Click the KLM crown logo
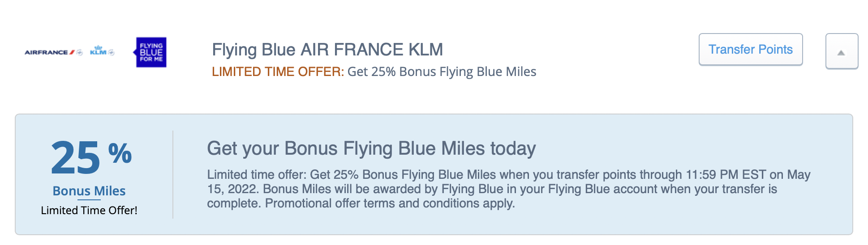 98,51
